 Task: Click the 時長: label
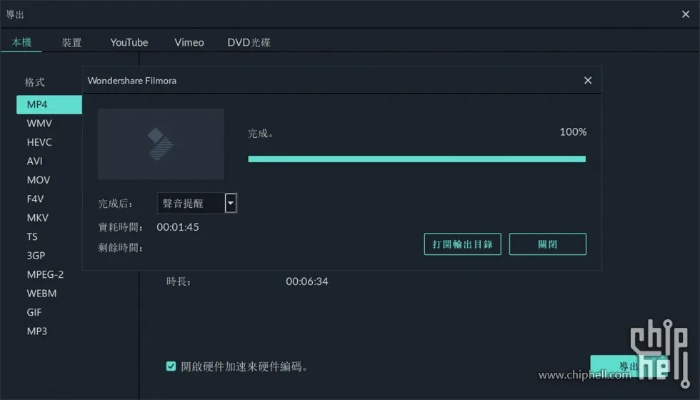[179, 282]
